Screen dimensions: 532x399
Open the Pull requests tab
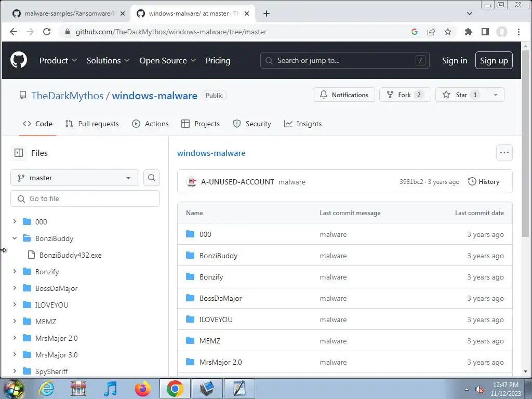coord(92,124)
